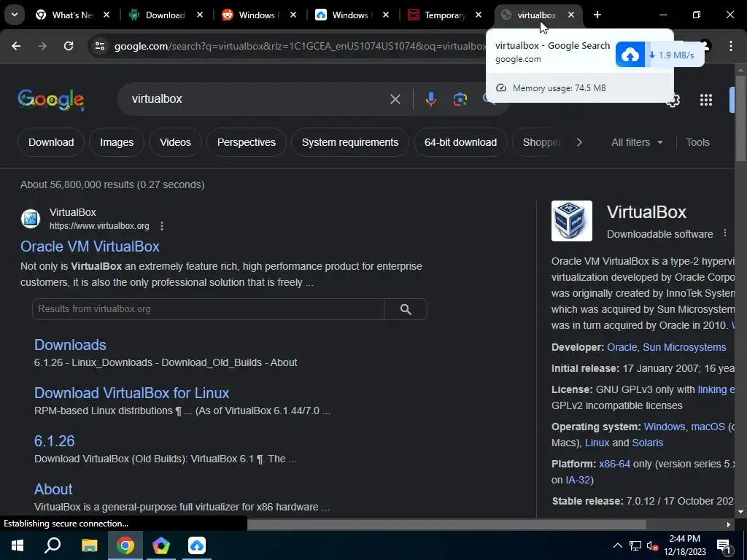Viewport: 747px width, 560px height.
Task: Open the About sitelink
Action: (53, 489)
